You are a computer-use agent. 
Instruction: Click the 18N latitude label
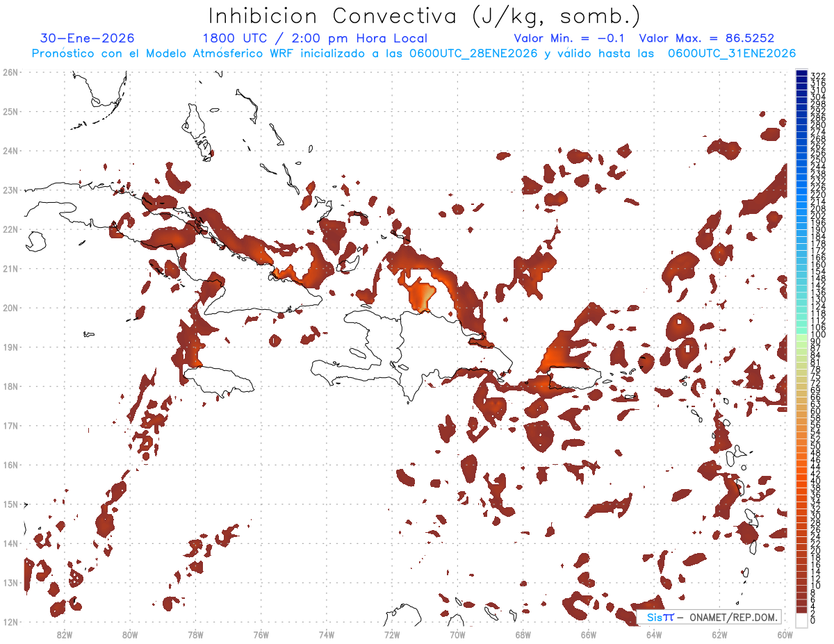[x=10, y=386]
